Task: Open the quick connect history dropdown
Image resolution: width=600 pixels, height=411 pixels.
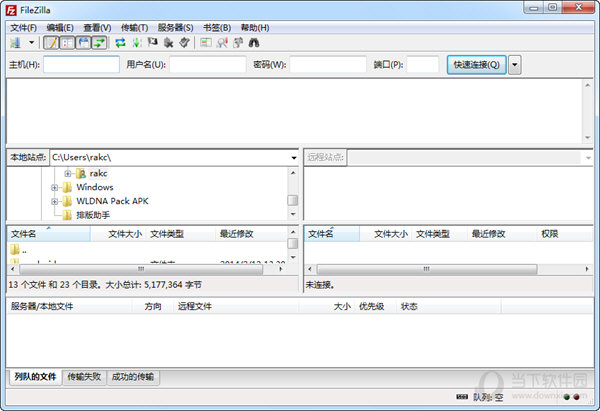Action: (x=515, y=65)
